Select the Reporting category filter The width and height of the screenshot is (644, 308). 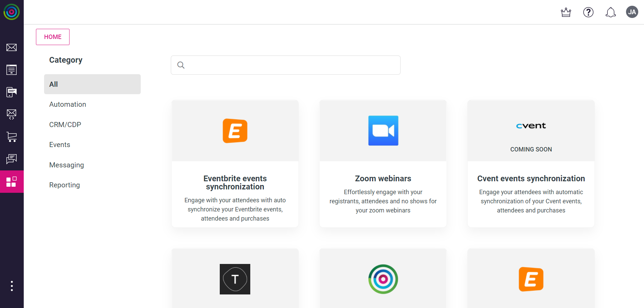pos(64,185)
